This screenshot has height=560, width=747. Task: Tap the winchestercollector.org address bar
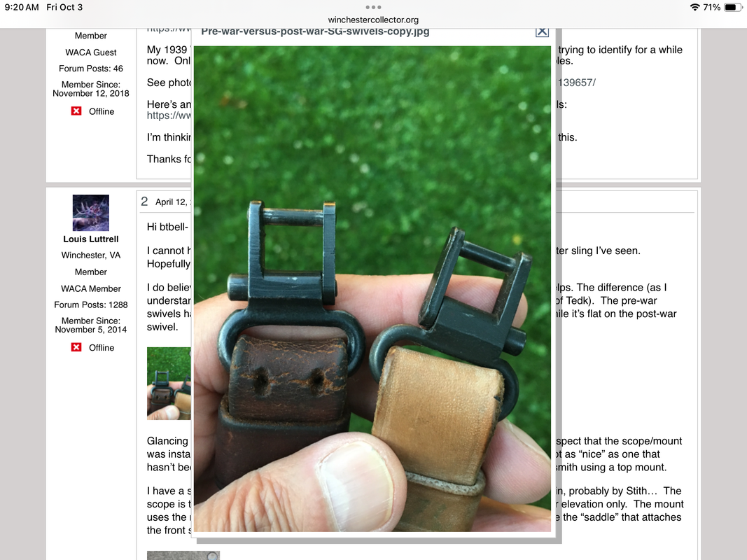pyautogui.click(x=373, y=20)
